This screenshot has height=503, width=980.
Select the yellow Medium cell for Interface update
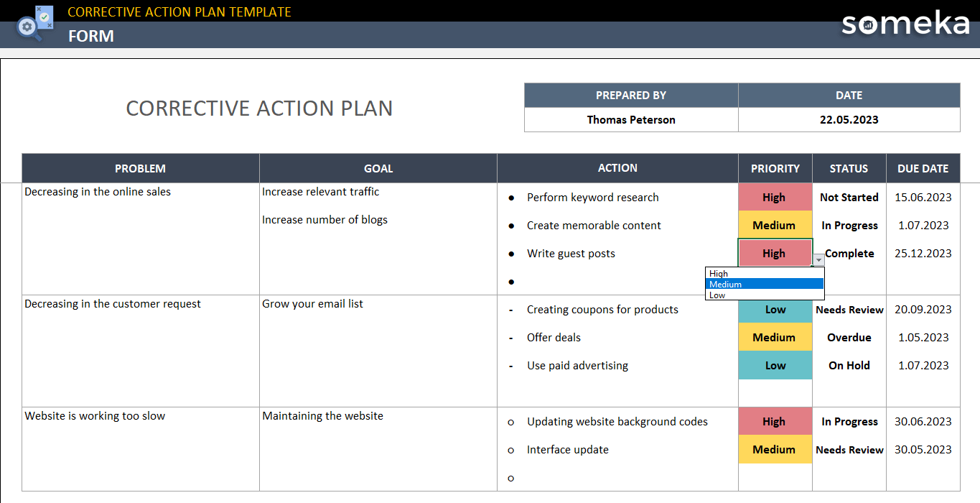coord(775,449)
